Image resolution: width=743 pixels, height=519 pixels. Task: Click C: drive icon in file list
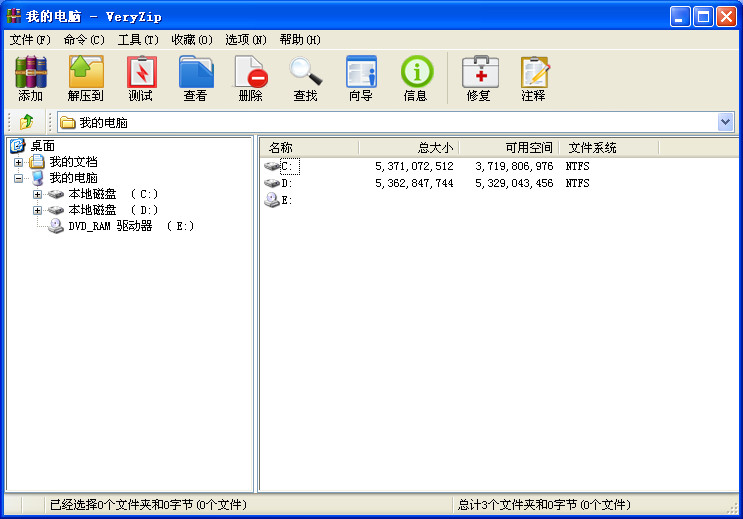(272, 166)
